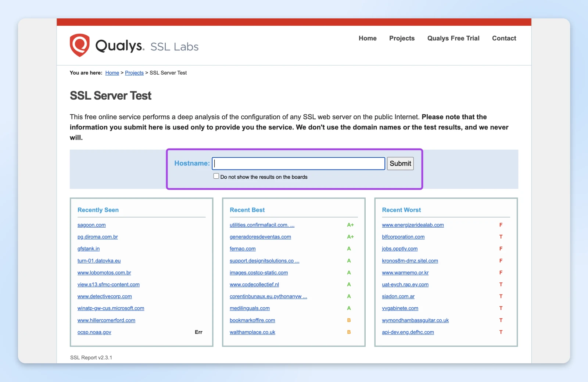Click the 'SSL Report v2.3.1' footer text
The height and width of the screenshot is (382, 588).
[x=91, y=357]
